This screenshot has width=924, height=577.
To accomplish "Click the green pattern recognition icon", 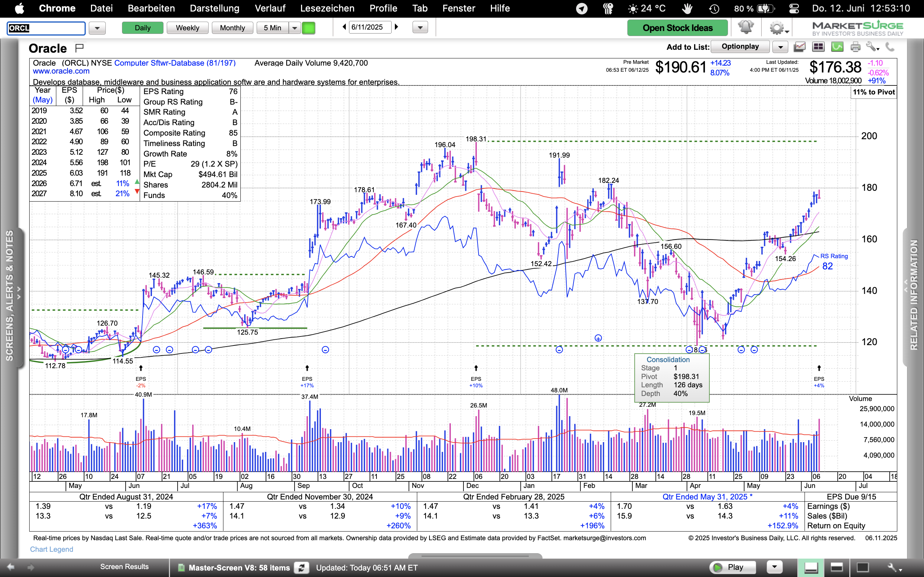I will (837, 47).
